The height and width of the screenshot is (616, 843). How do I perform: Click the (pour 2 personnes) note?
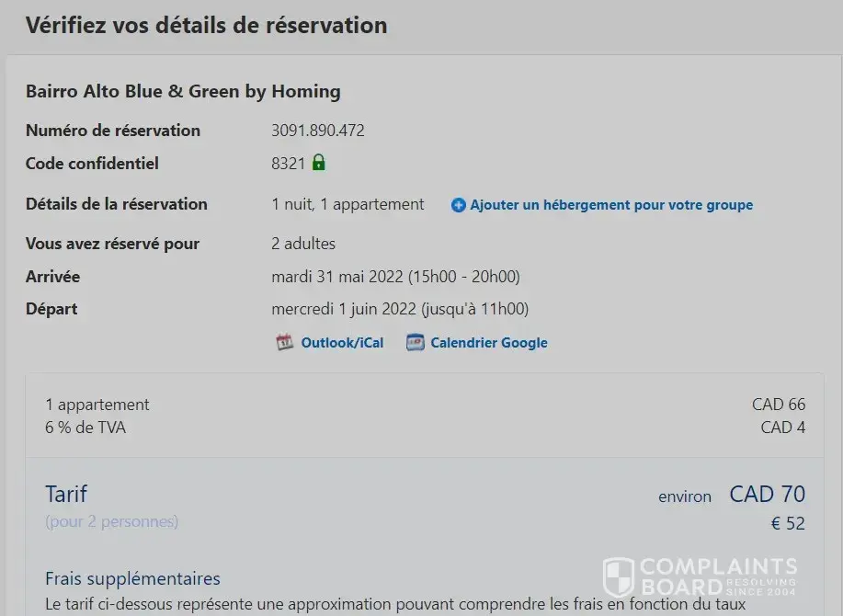coord(112,521)
